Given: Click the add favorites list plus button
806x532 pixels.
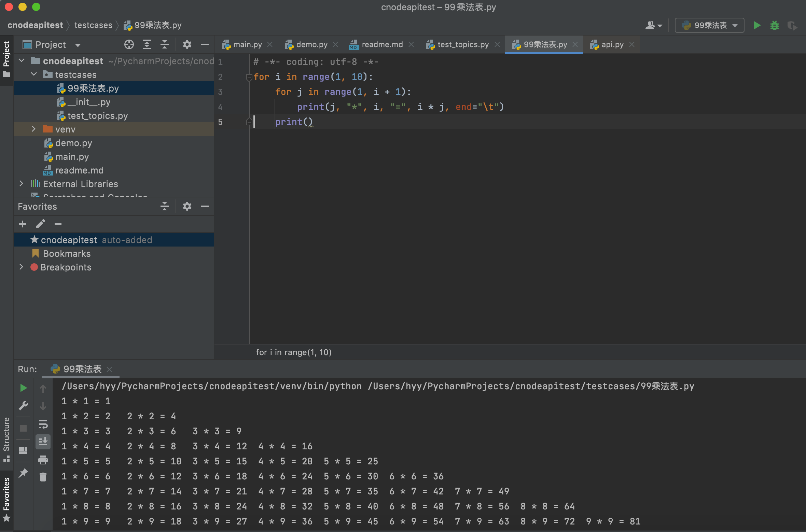Looking at the screenshot, I should tap(23, 224).
